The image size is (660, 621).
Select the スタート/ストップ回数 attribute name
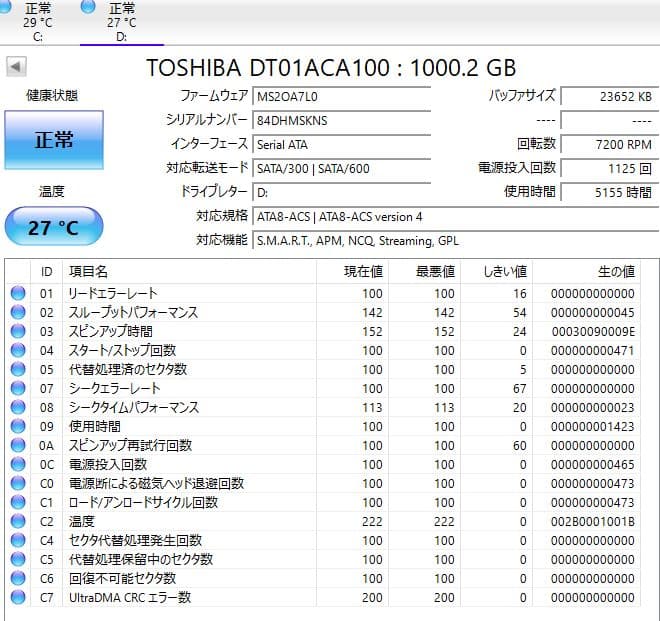pos(122,350)
